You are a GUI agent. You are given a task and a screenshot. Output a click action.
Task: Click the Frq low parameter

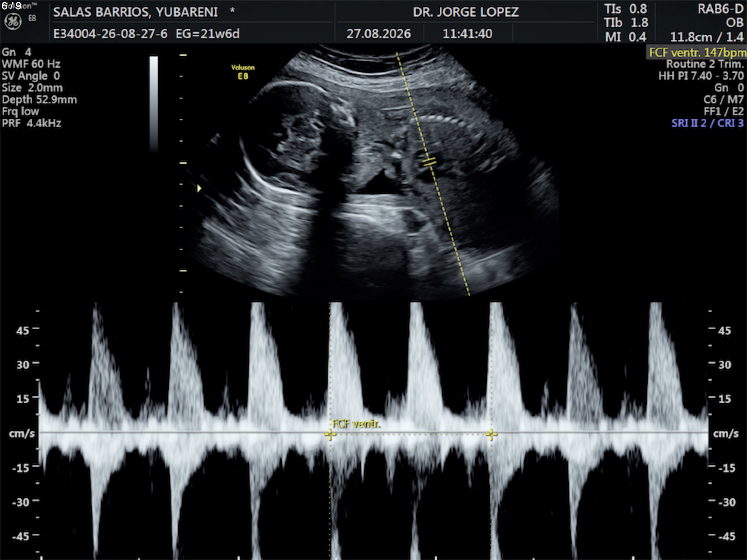click(20, 111)
